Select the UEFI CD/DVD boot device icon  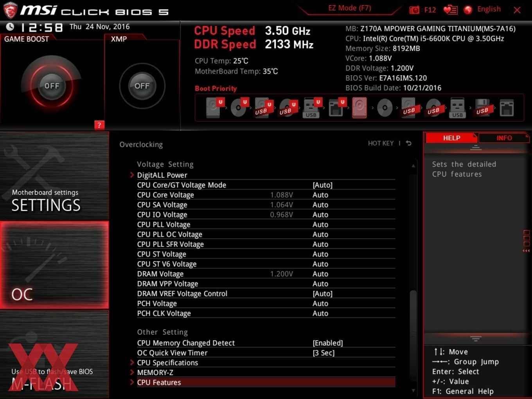[239, 108]
